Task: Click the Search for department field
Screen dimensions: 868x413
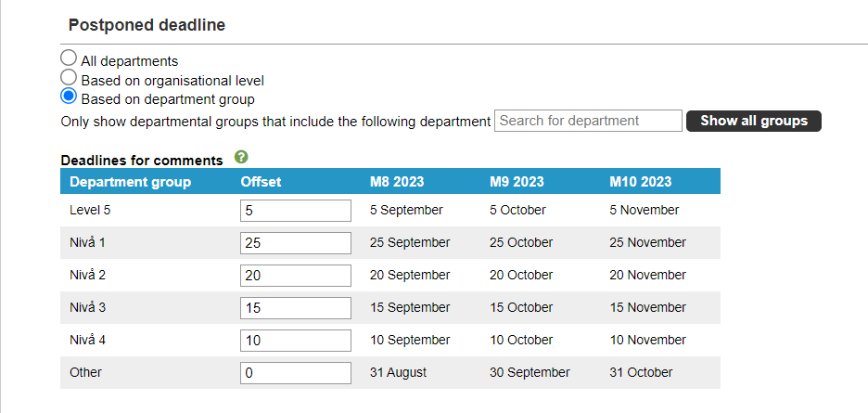Action: pyautogui.click(x=588, y=121)
